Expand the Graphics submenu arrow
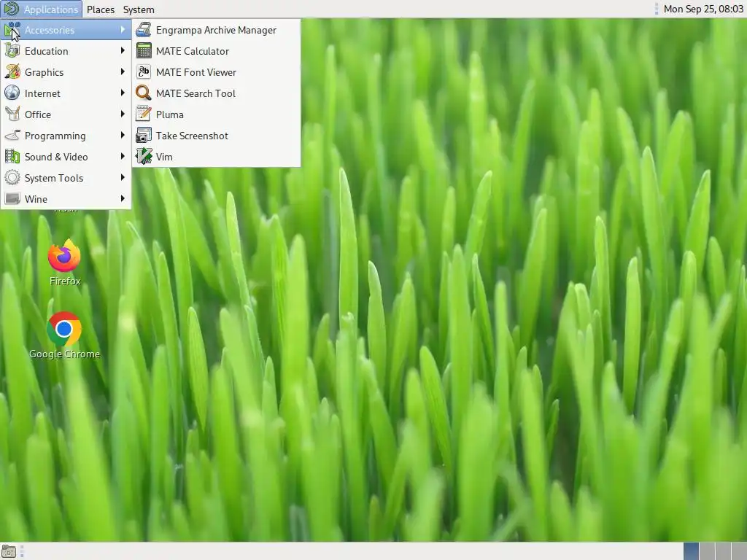Viewport: 747px width, 560px height. click(123, 72)
